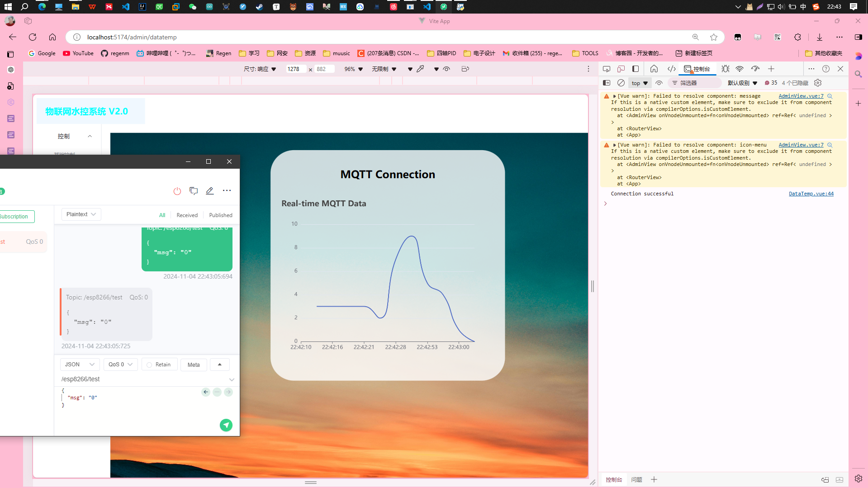The image size is (868, 488).
Task: Open the three-dots more menu in MQTT client
Action: click(227, 191)
